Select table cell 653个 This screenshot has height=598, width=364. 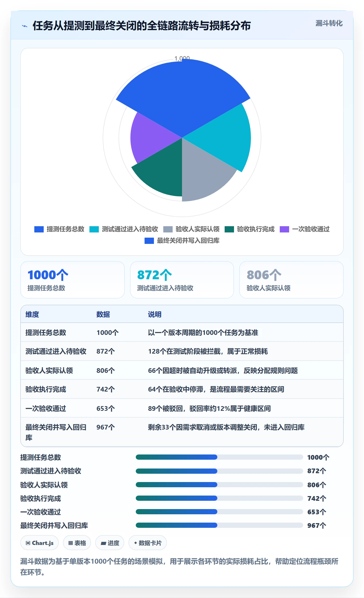(106, 408)
